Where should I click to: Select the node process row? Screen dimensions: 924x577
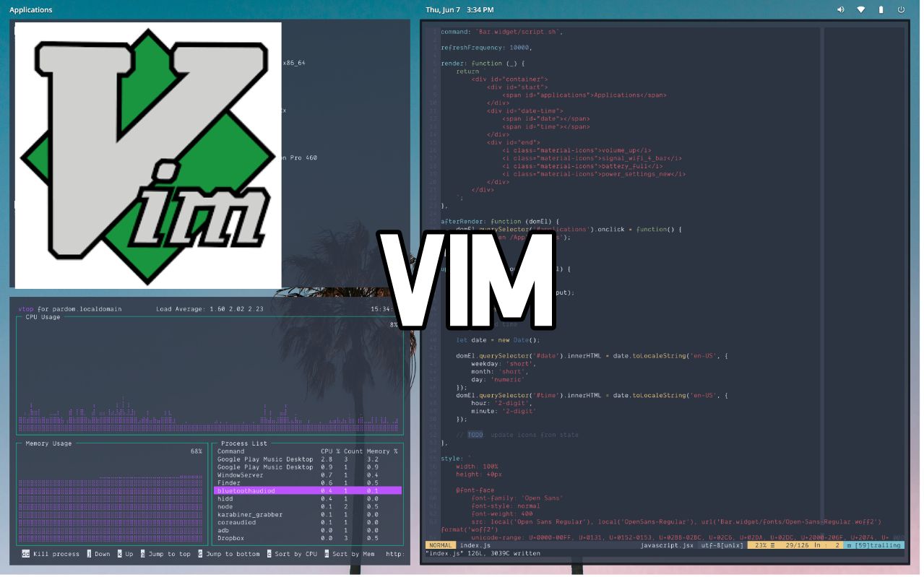pyautogui.click(x=308, y=506)
